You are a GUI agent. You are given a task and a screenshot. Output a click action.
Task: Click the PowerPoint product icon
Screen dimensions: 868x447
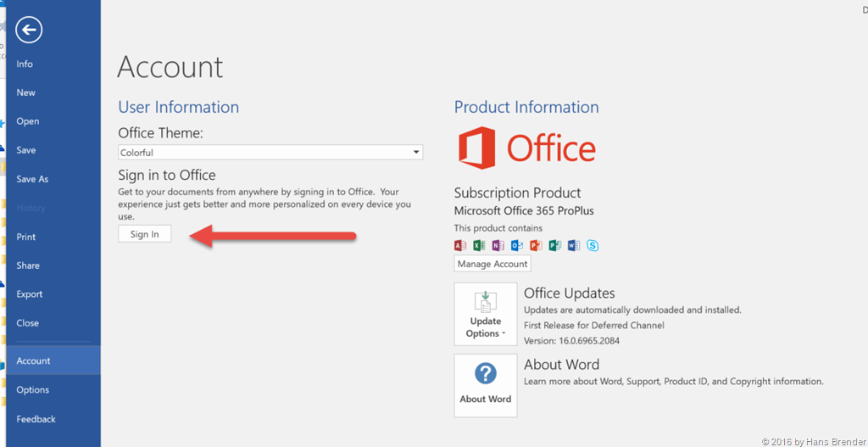click(536, 246)
